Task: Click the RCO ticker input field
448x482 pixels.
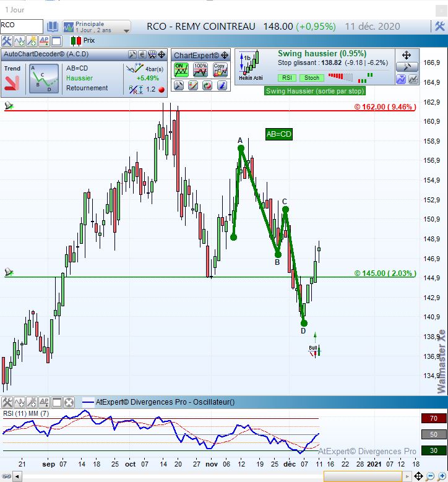Action: pyautogui.click(x=21, y=26)
